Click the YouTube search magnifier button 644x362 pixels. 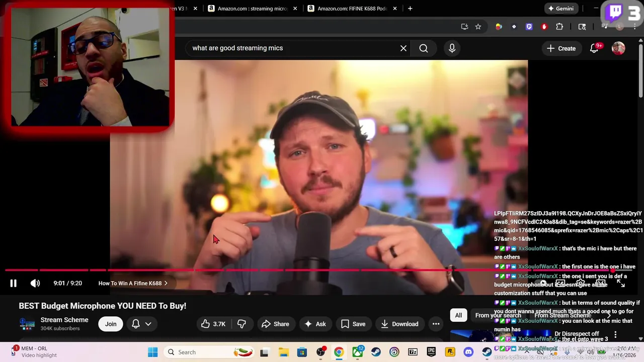pos(424,48)
